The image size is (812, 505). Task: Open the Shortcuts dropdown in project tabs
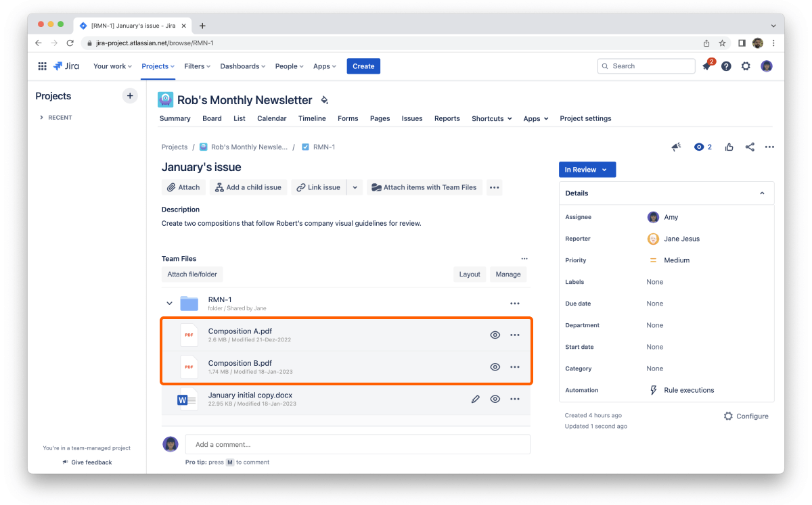[492, 118]
